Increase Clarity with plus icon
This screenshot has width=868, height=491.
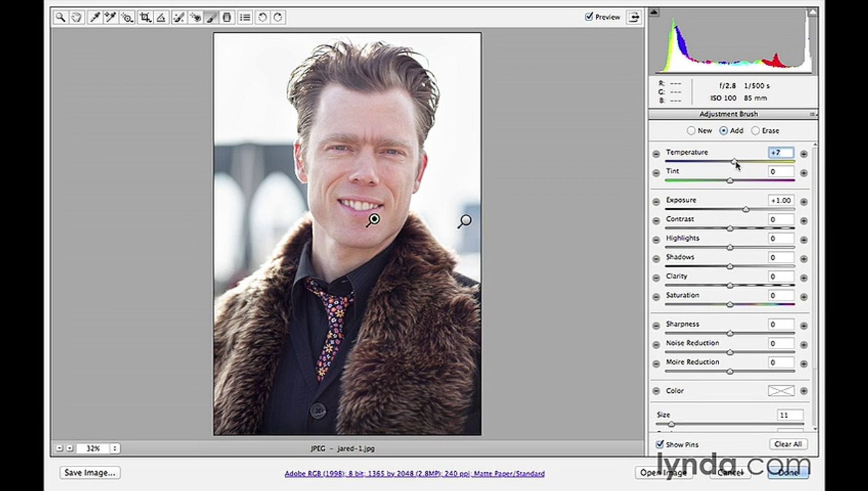pos(803,278)
